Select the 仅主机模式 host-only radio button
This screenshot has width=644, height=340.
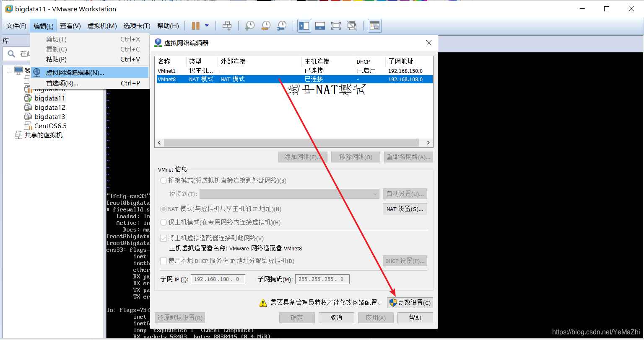coord(164,222)
